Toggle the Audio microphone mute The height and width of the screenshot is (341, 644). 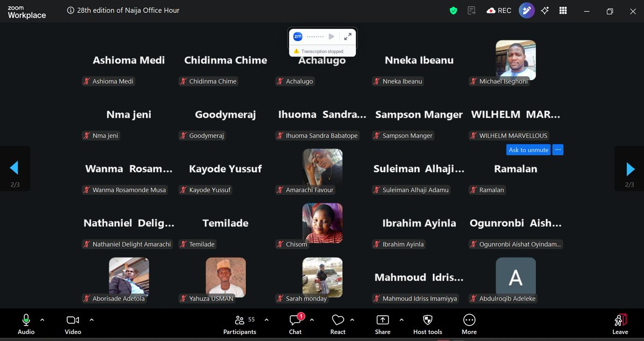click(26, 324)
